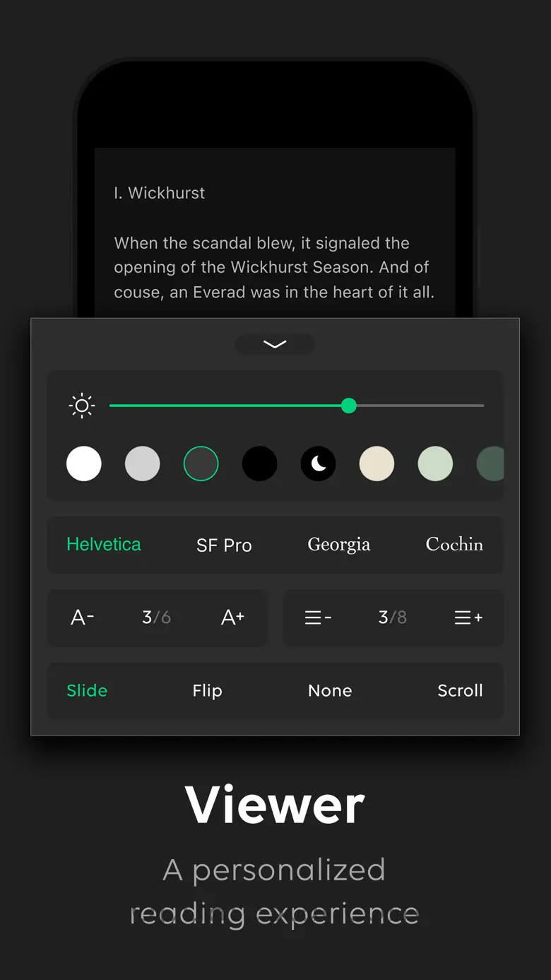Pick the pure black theme swatch
The width and height of the screenshot is (551, 980).
pyautogui.click(x=260, y=464)
